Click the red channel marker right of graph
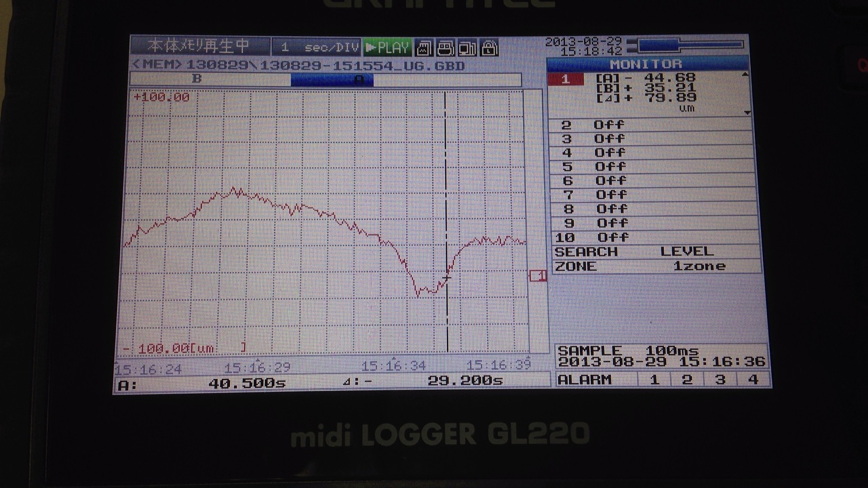The image size is (868, 488). click(x=538, y=275)
